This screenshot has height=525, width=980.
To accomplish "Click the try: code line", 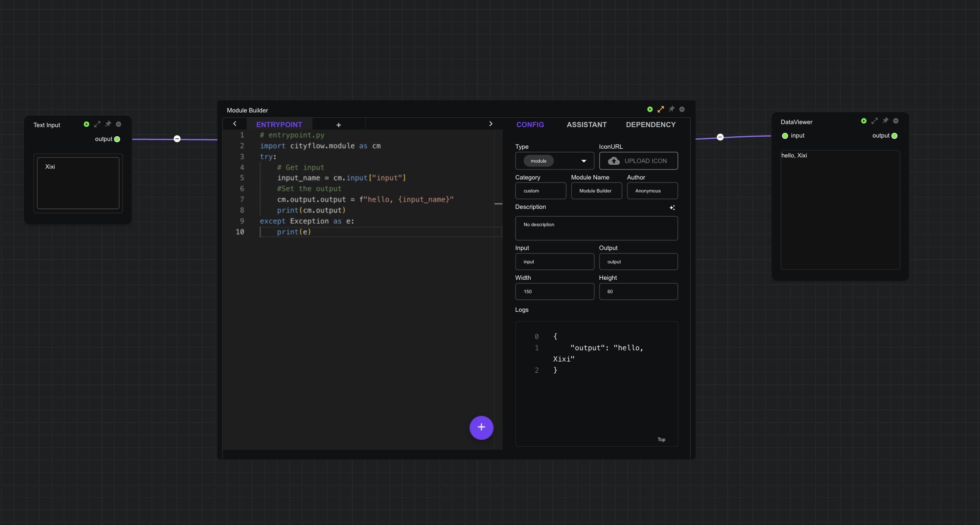I will (x=268, y=157).
